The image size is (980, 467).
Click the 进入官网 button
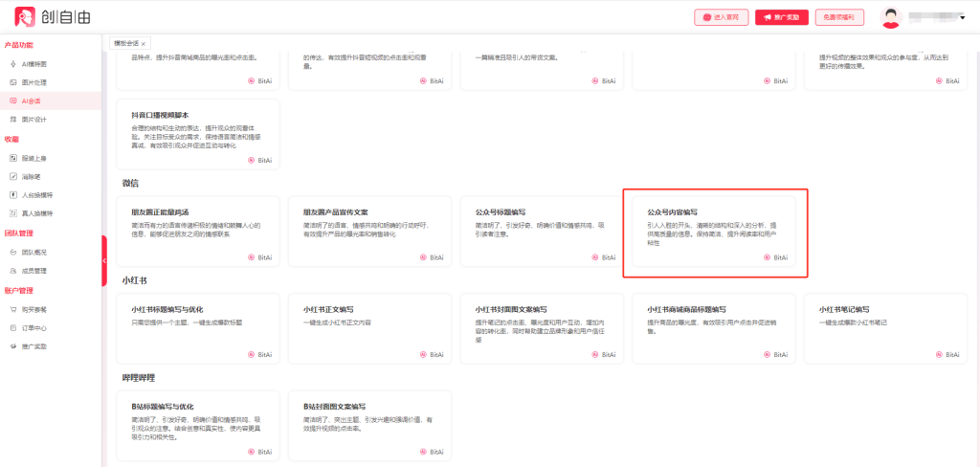click(x=721, y=17)
